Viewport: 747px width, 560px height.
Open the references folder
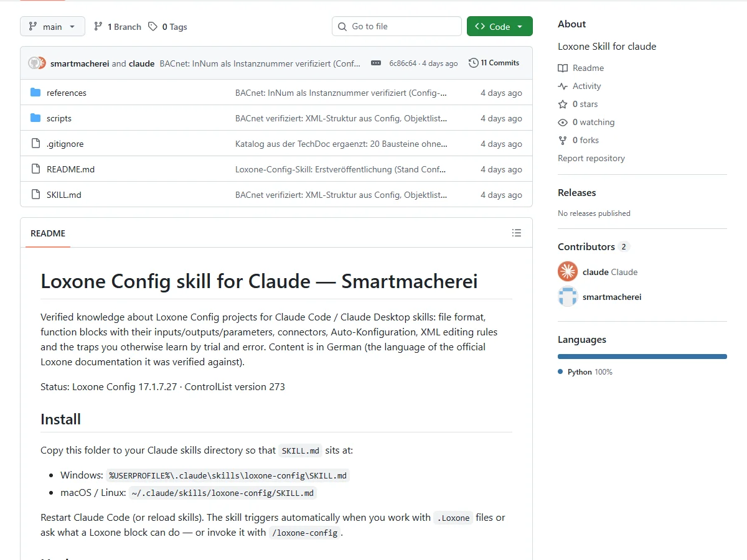click(67, 93)
